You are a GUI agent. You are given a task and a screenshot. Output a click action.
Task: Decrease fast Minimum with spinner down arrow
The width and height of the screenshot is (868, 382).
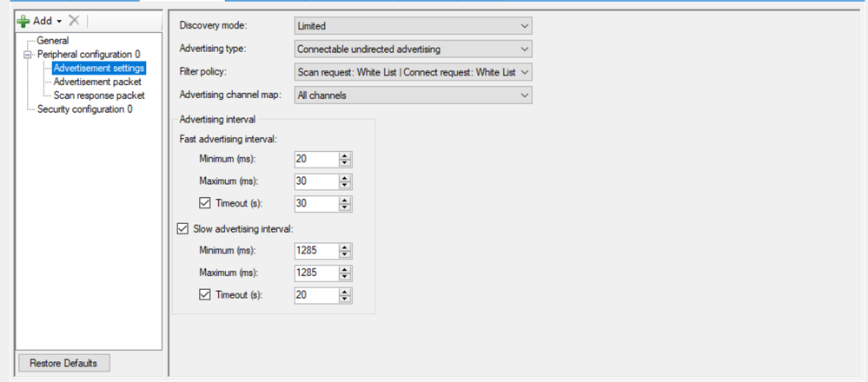pos(346,163)
